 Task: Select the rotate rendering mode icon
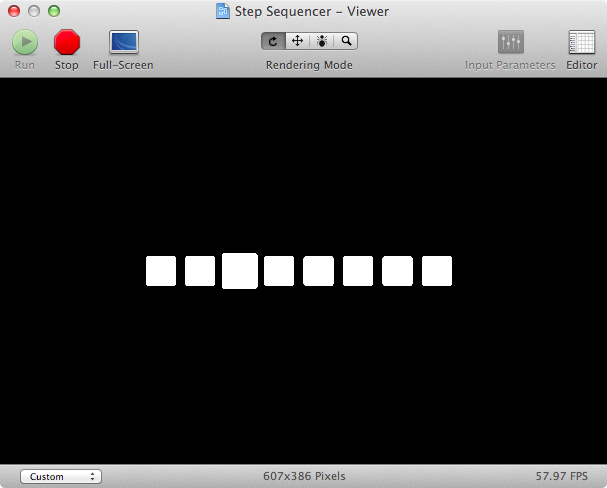click(x=273, y=41)
